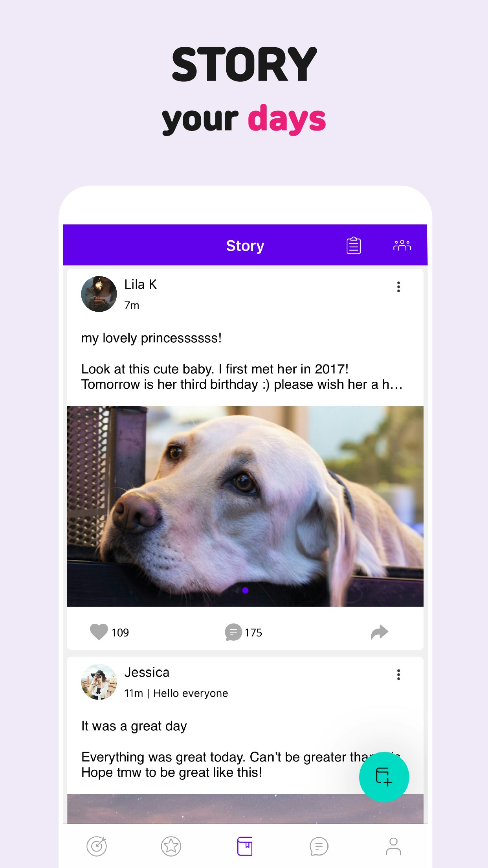Expand the truncated text of Lila K's post
This screenshot has height=868, width=488.
coord(242,377)
